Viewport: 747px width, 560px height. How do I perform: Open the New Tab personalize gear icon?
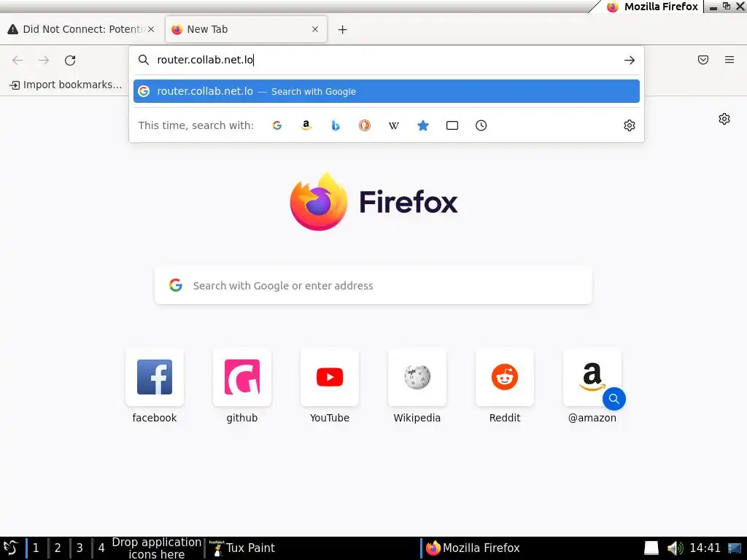(724, 119)
